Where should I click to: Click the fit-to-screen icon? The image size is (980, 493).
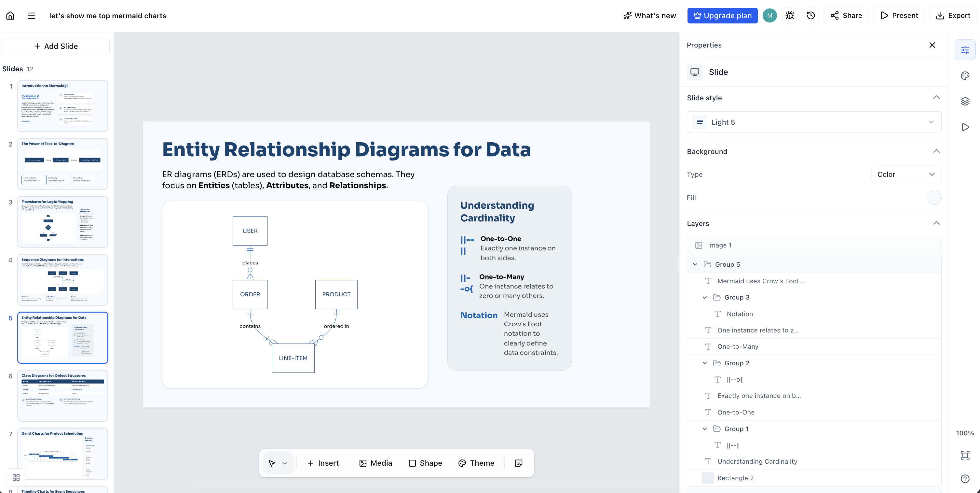965,455
